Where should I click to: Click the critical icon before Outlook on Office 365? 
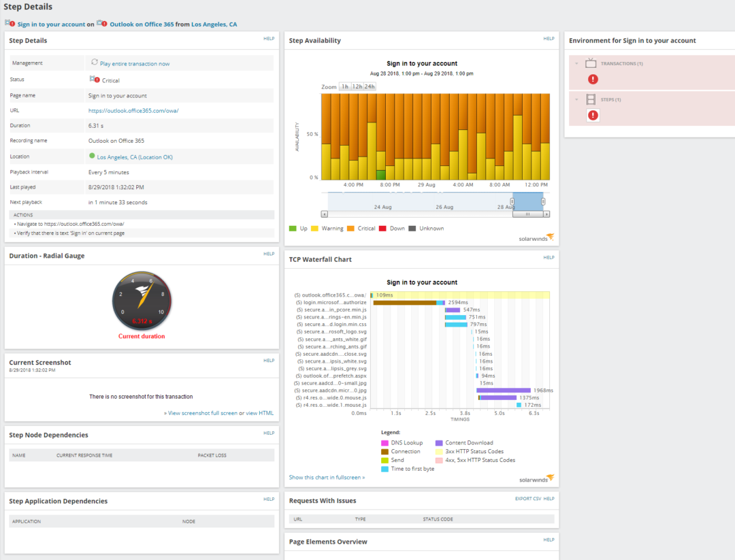101,23
